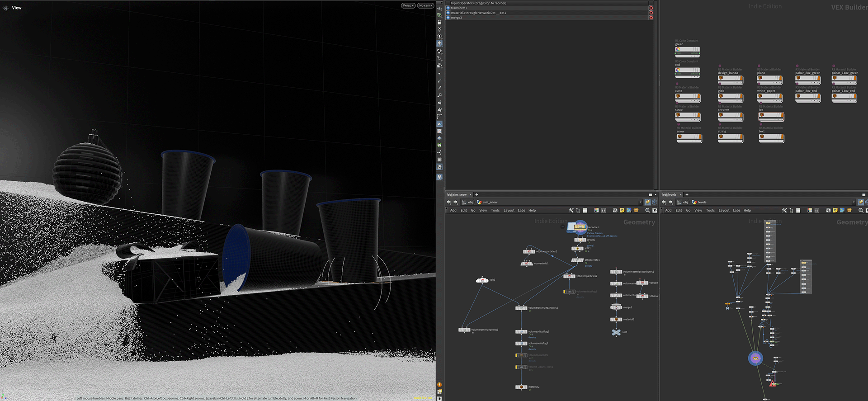Go back using the sim_snow pane's back arrow
Screen dimensions: 868x401
click(448, 202)
